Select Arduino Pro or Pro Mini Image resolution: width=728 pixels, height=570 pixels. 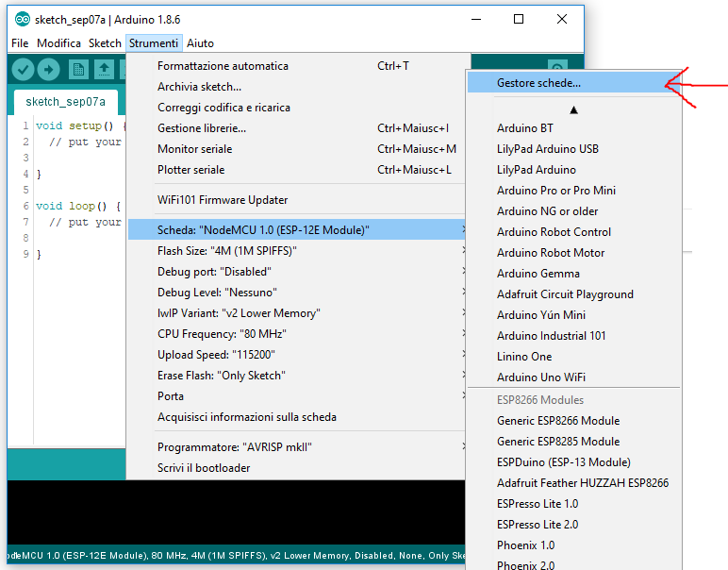tap(574, 191)
